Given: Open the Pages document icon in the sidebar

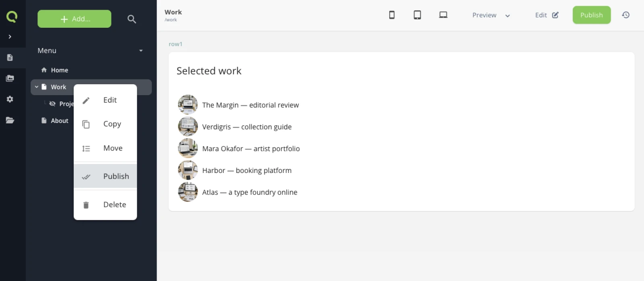Looking at the screenshot, I should coord(10,58).
